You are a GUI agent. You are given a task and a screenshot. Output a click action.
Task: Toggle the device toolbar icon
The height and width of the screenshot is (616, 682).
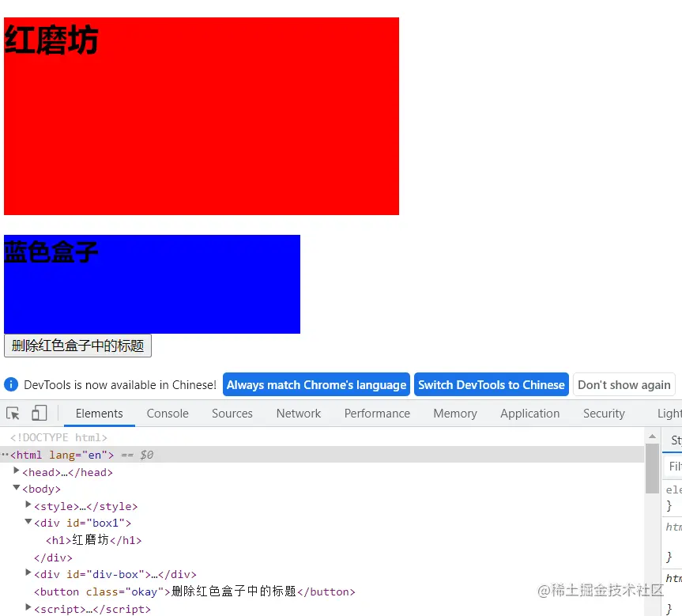point(40,413)
